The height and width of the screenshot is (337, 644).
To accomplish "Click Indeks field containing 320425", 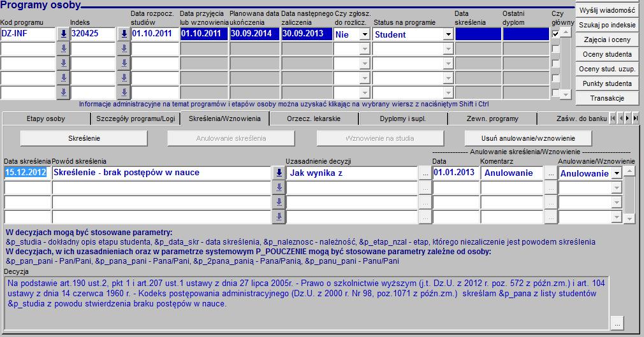I will pos(93,34).
